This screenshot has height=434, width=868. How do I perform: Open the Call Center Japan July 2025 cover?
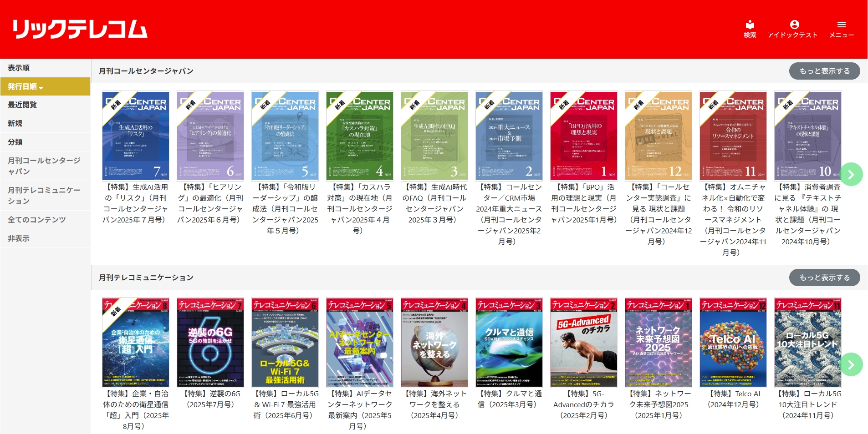point(136,136)
